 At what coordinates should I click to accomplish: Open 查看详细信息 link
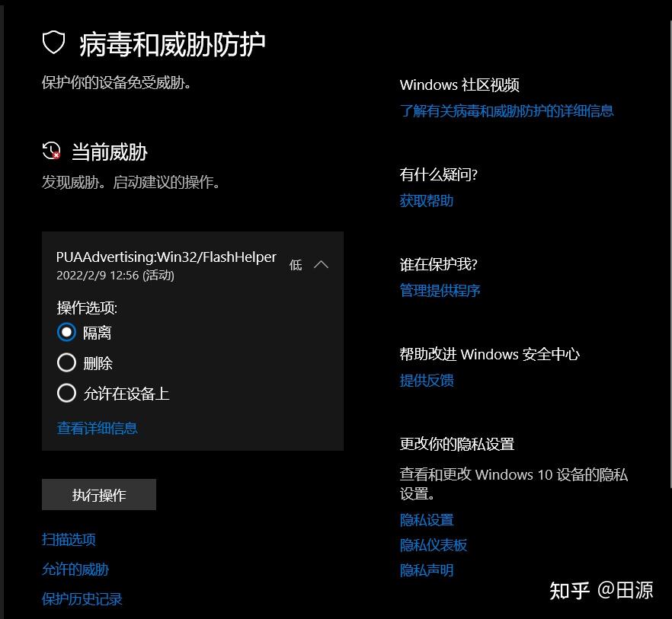pos(98,428)
